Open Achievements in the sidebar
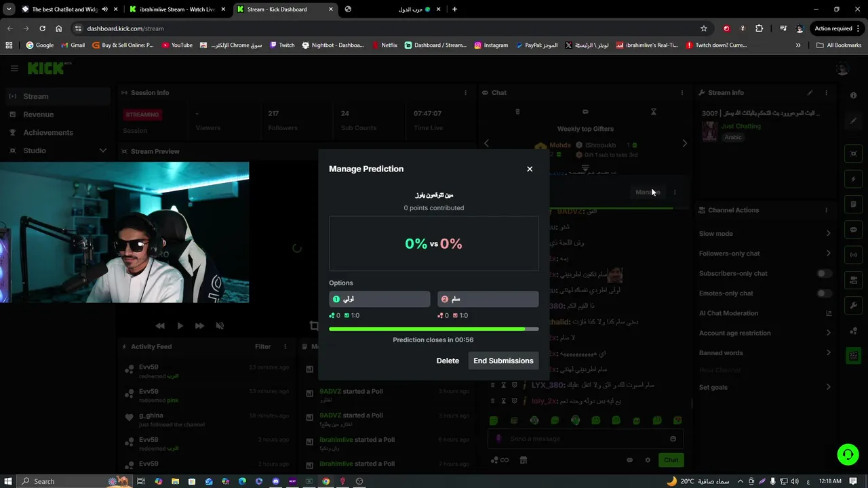The image size is (868, 488). pyautogui.click(x=48, y=133)
